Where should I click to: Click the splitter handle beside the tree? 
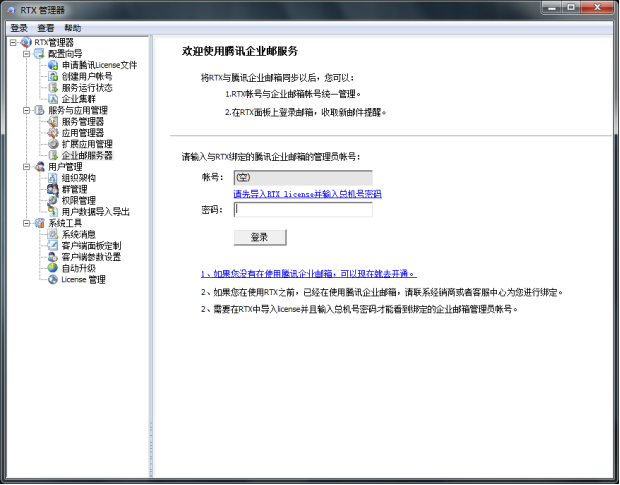point(151,449)
